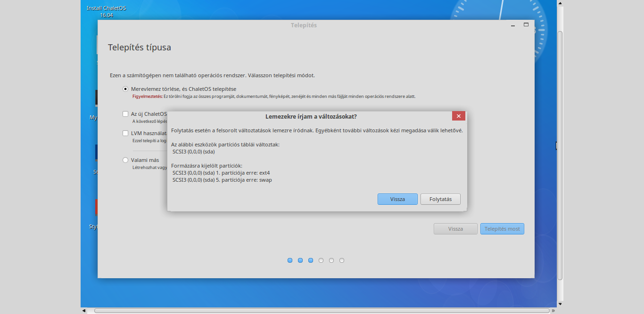Close the 'Lemezekre írjam a változásokat?' dialog

tap(458, 116)
